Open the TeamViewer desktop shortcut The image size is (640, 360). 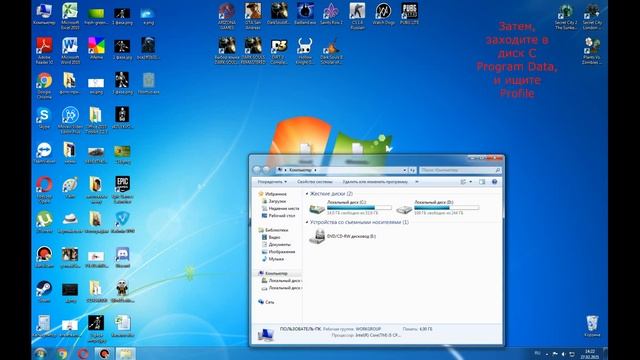click(44, 153)
